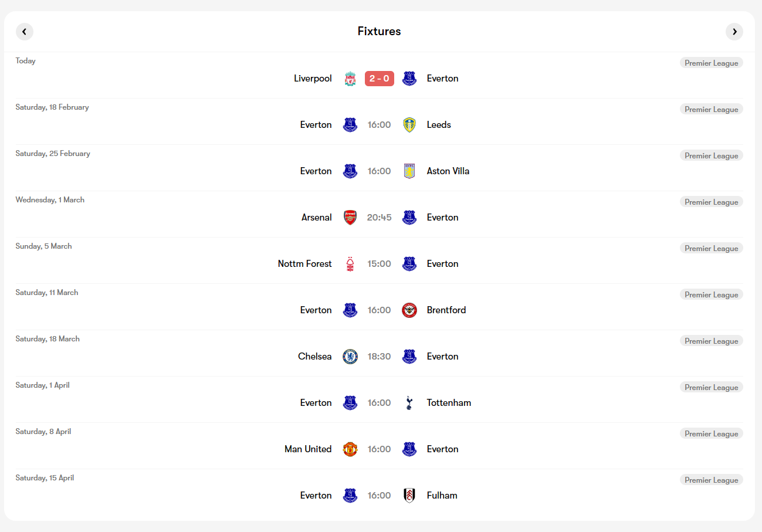The width and height of the screenshot is (762, 532).
Task: Click Premier League tag on 15 April fixture
Action: point(712,480)
